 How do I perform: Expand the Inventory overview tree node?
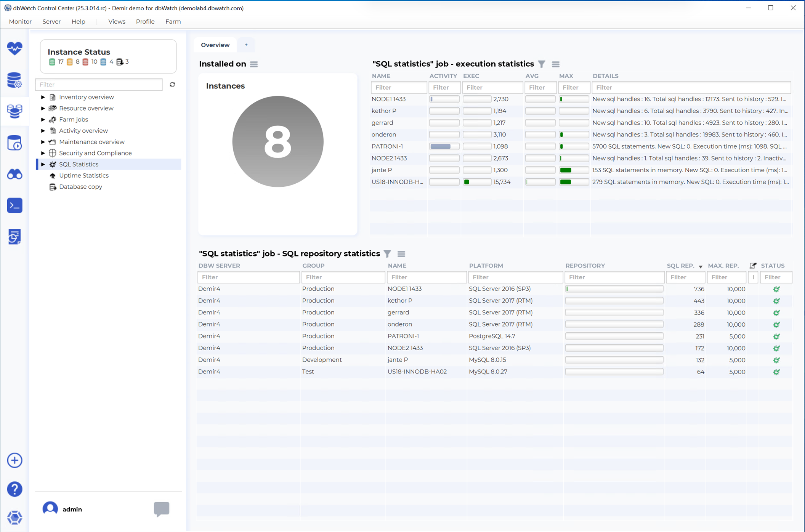(x=43, y=97)
